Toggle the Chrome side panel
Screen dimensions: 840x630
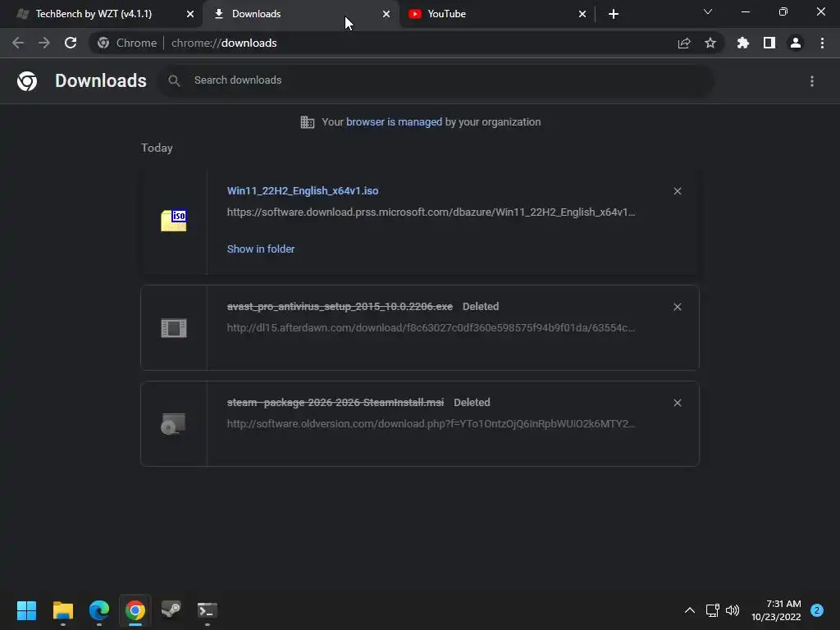coord(769,43)
